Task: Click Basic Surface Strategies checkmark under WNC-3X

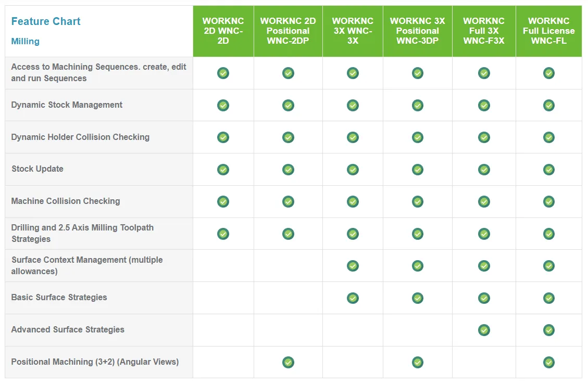Action: pyautogui.click(x=353, y=298)
